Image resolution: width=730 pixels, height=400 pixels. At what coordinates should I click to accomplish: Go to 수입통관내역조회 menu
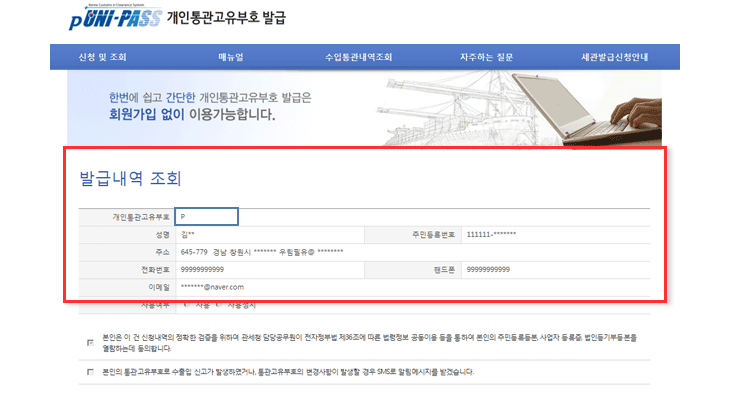coord(358,57)
